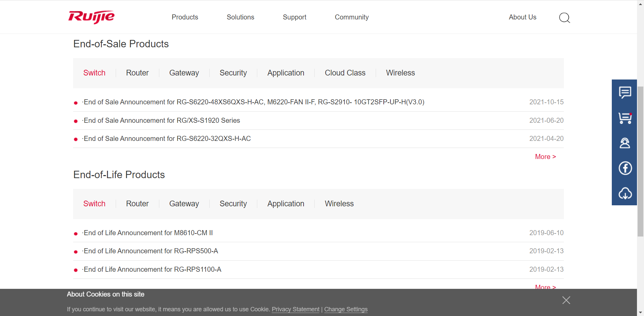
Task: Click the 2021-10-15 date text
Action: pyautogui.click(x=546, y=102)
